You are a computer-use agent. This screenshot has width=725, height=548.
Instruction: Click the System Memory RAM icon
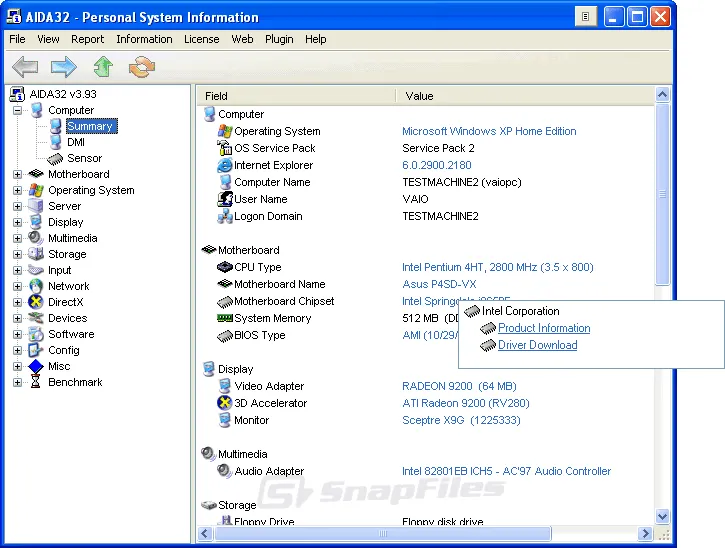coord(225,318)
